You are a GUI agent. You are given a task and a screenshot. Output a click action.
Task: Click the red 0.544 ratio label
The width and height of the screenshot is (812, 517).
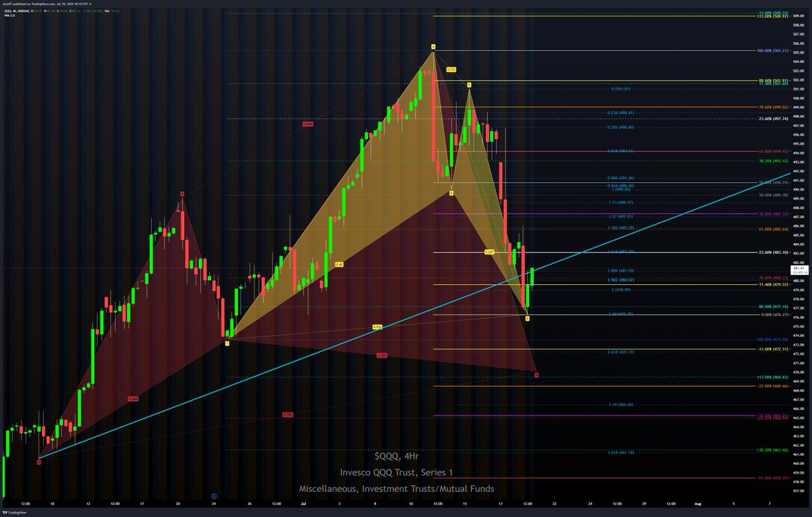point(133,399)
